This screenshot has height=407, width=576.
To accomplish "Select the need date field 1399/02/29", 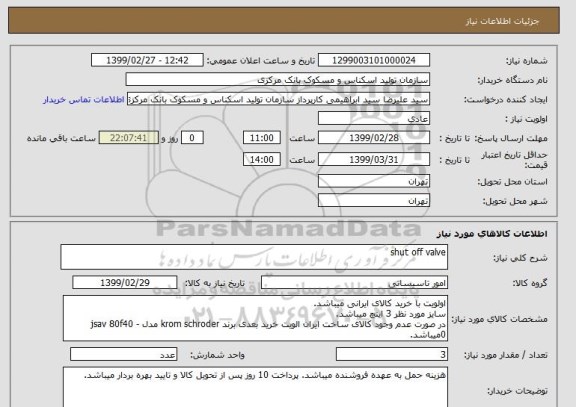I will [125, 283].
